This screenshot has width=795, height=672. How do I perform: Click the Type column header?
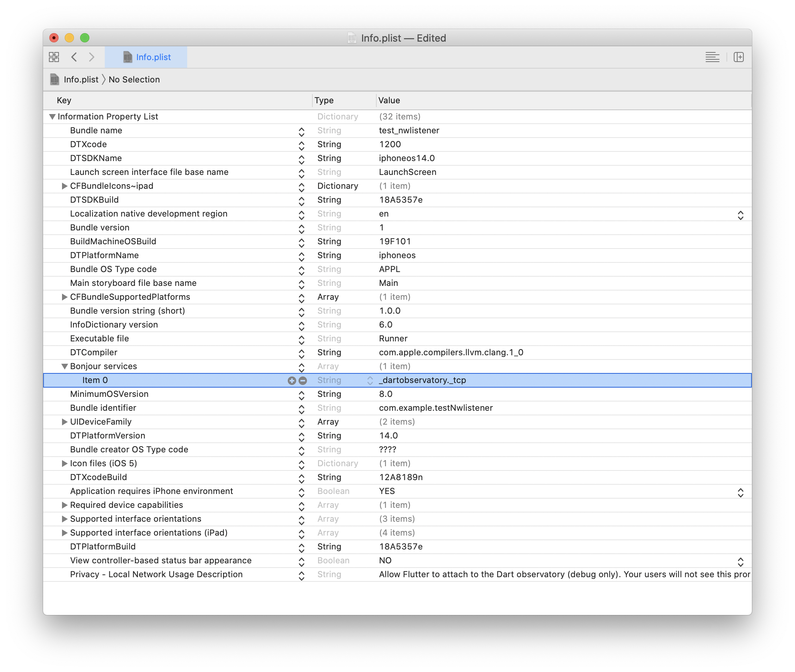point(344,101)
